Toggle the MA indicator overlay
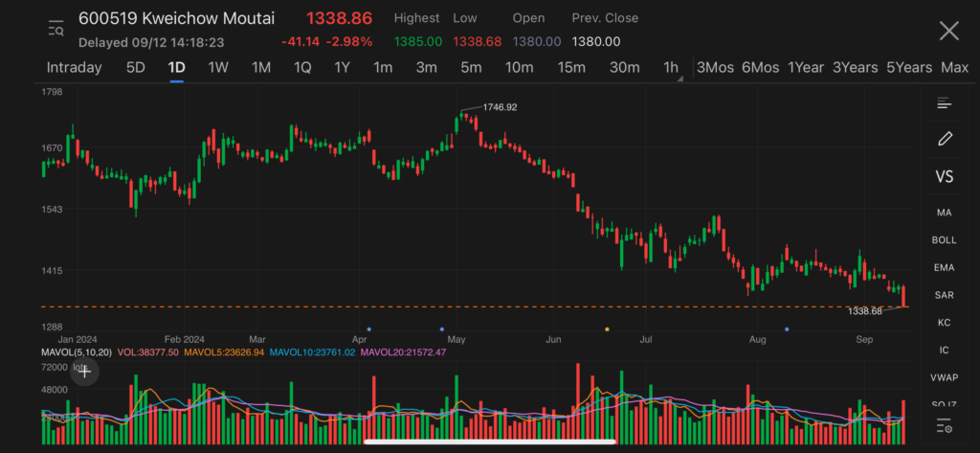 tap(945, 212)
